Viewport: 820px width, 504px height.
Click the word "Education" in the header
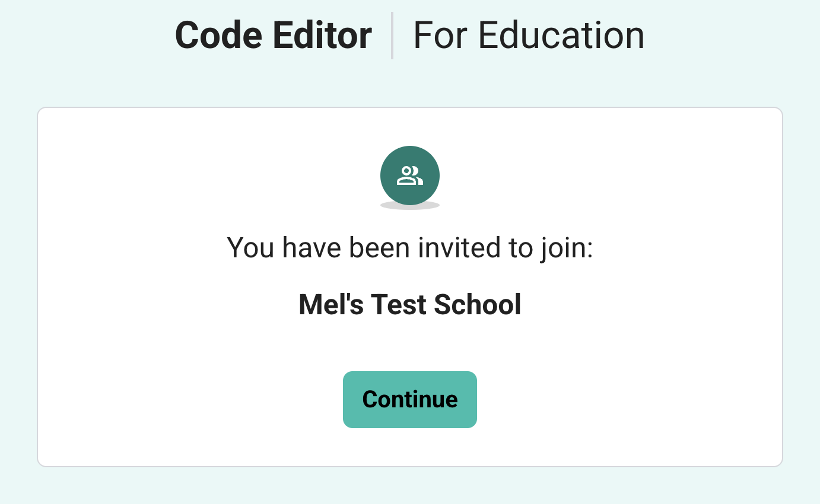pos(561,36)
